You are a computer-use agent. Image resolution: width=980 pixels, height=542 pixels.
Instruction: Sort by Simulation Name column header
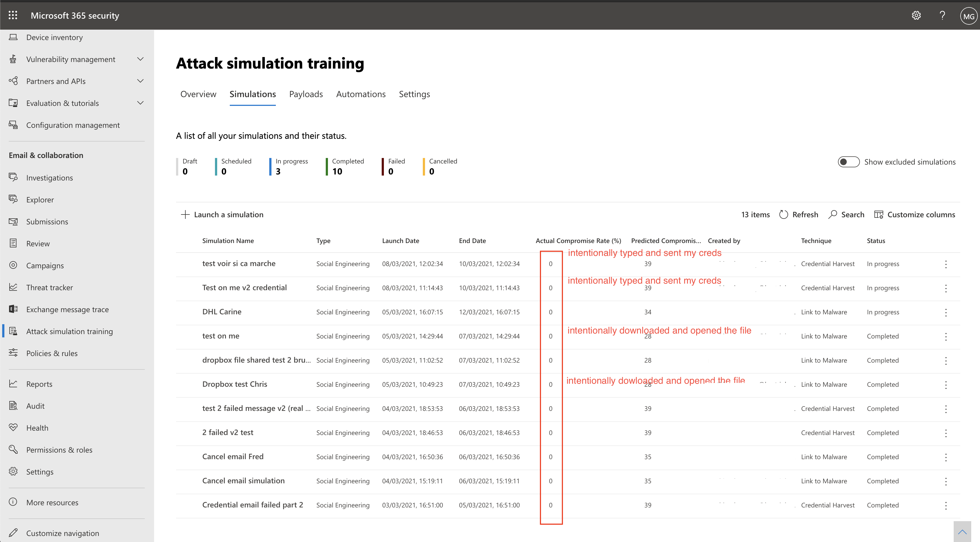click(228, 241)
